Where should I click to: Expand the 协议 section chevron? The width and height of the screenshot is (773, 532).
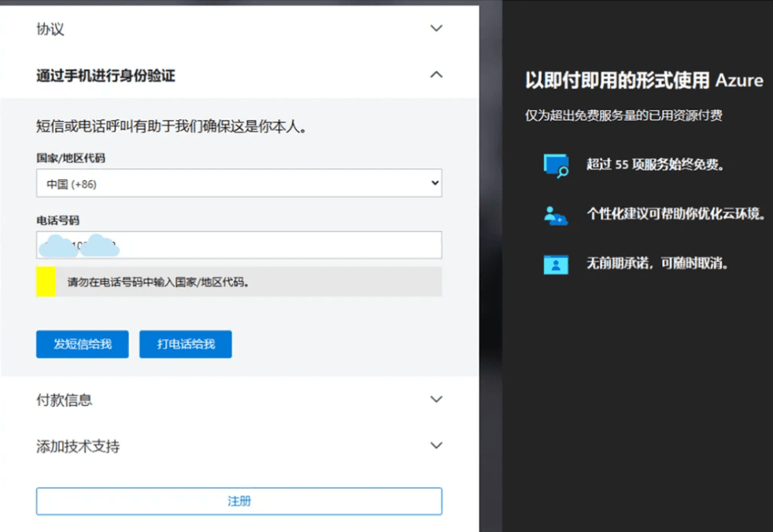[436, 28]
